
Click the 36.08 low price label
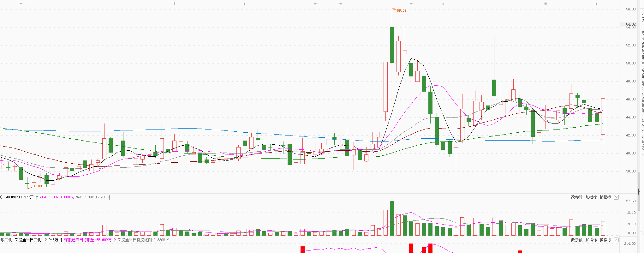tap(37, 186)
